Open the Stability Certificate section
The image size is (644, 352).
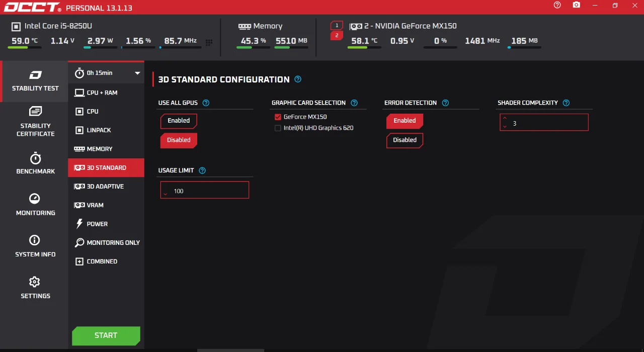coord(35,122)
